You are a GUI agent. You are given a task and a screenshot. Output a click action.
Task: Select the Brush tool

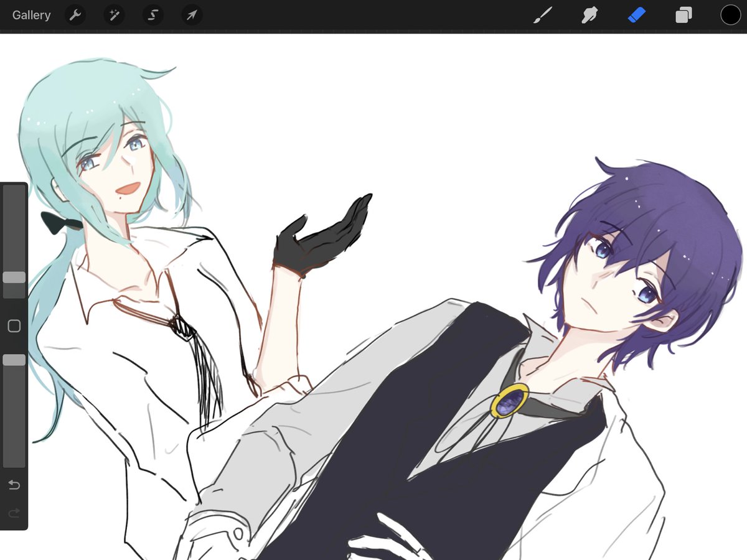point(543,15)
